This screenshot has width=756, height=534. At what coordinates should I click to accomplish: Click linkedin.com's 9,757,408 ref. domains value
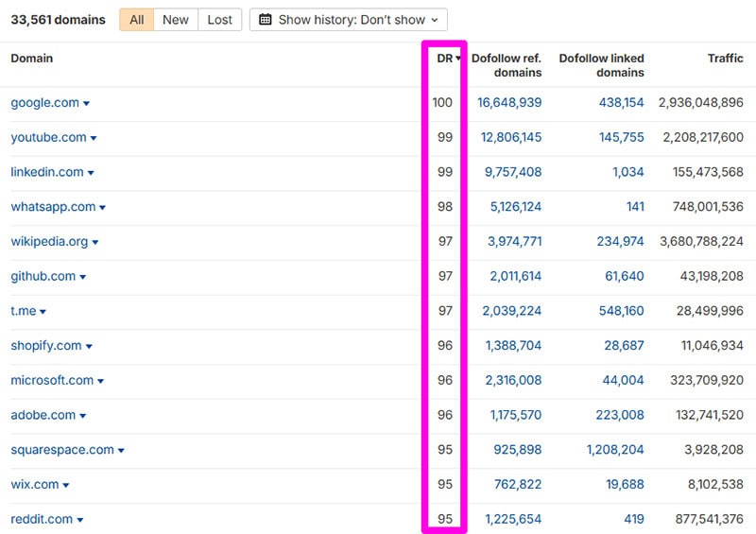[513, 172]
